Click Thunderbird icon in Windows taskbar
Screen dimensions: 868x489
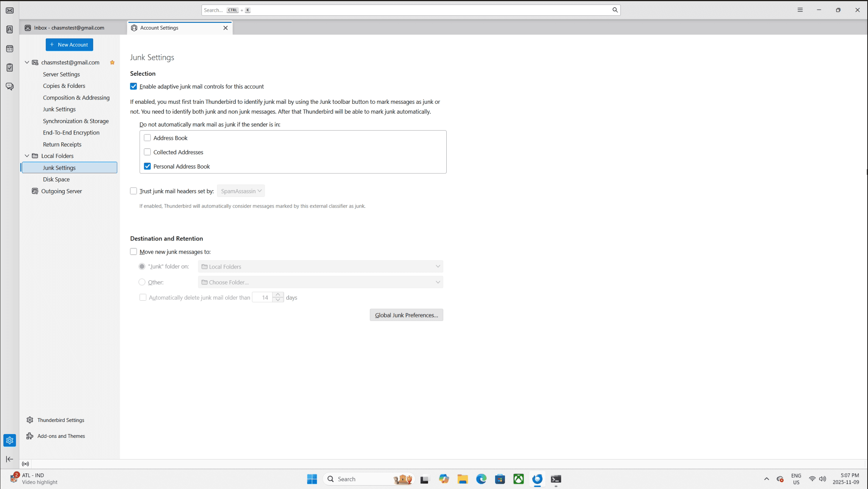click(537, 479)
